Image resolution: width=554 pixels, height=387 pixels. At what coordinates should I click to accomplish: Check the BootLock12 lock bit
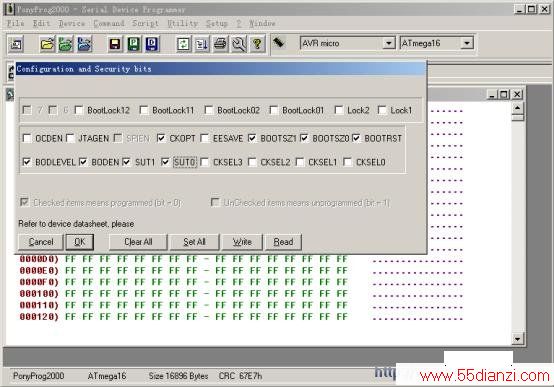pyautogui.click(x=79, y=110)
